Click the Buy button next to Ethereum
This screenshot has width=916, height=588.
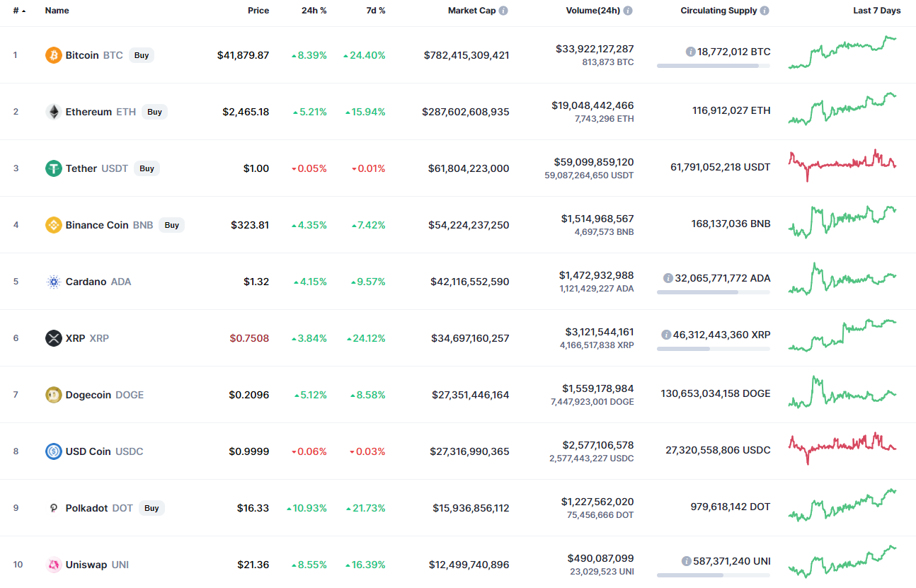154,112
